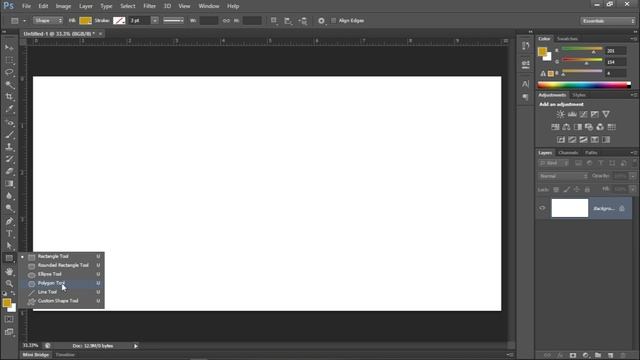Viewport: 640px width, 360px height.
Task: Hide the Background layer visibility eye
Action: tap(542, 208)
